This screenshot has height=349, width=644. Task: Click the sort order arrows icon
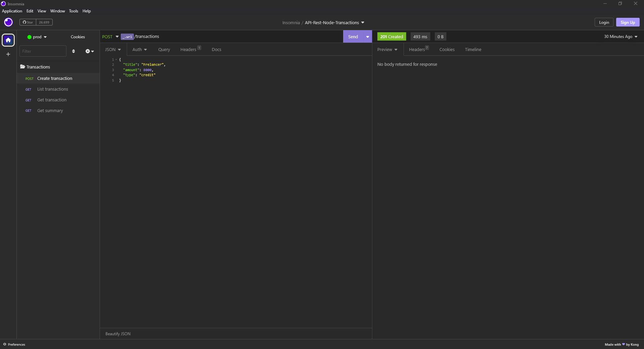pyautogui.click(x=73, y=51)
